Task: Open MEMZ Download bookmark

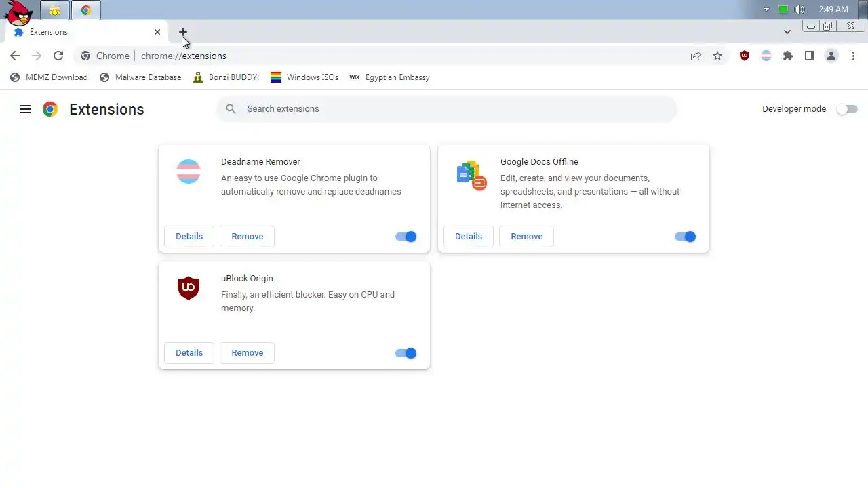Action: pos(49,77)
